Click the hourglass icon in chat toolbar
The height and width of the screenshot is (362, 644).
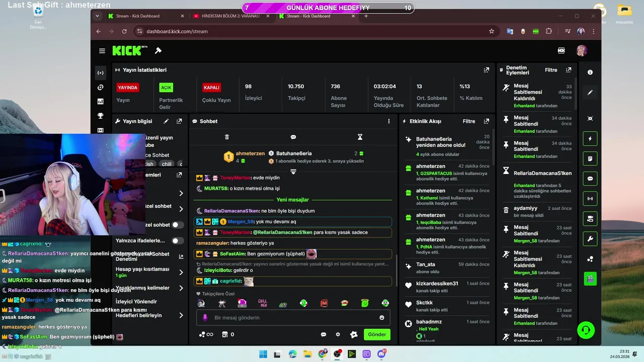click(360, 137)
